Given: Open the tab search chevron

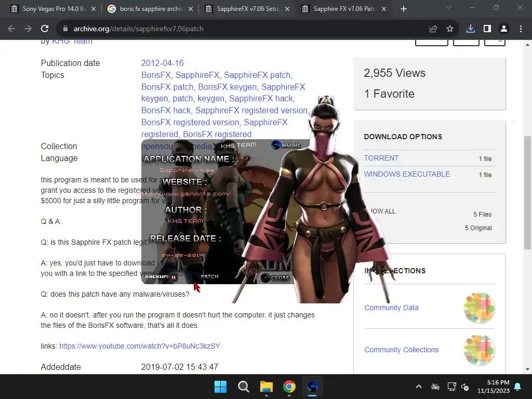Looking at the screenshot, I should tap(448, 7).
